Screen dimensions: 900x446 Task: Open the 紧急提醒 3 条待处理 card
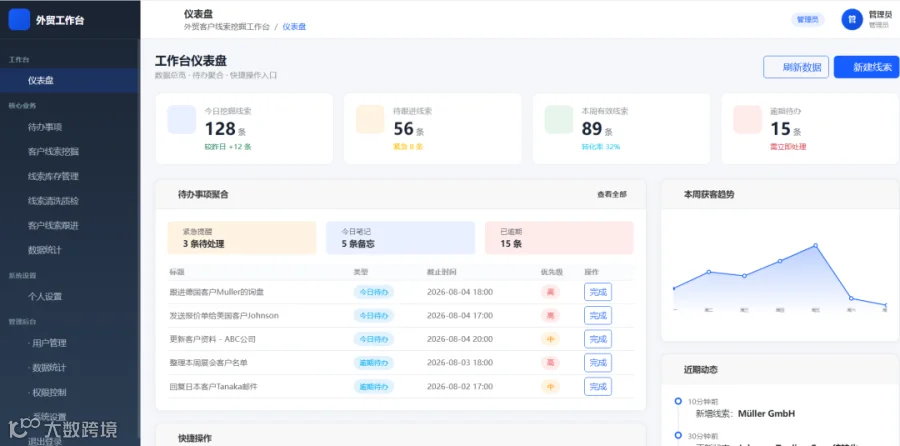tap(242, 238)
